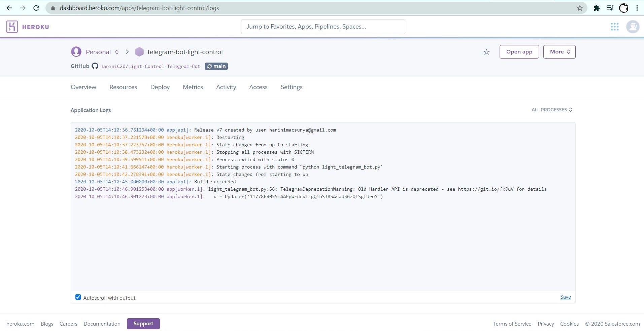Open the user profile avatar menu
This screenshot has height=331, width=644.
click(x=632, y=27)
